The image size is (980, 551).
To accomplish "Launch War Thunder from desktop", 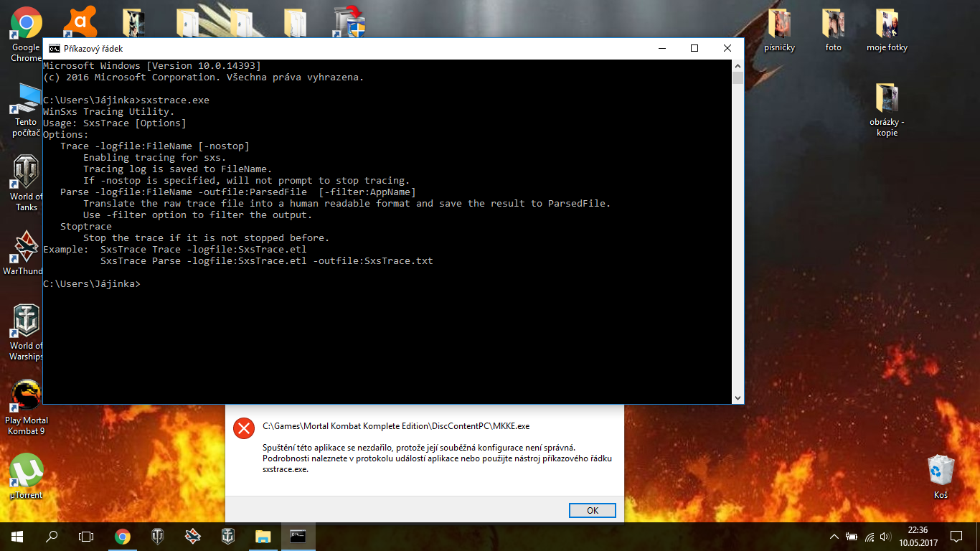I will [27, 248].
